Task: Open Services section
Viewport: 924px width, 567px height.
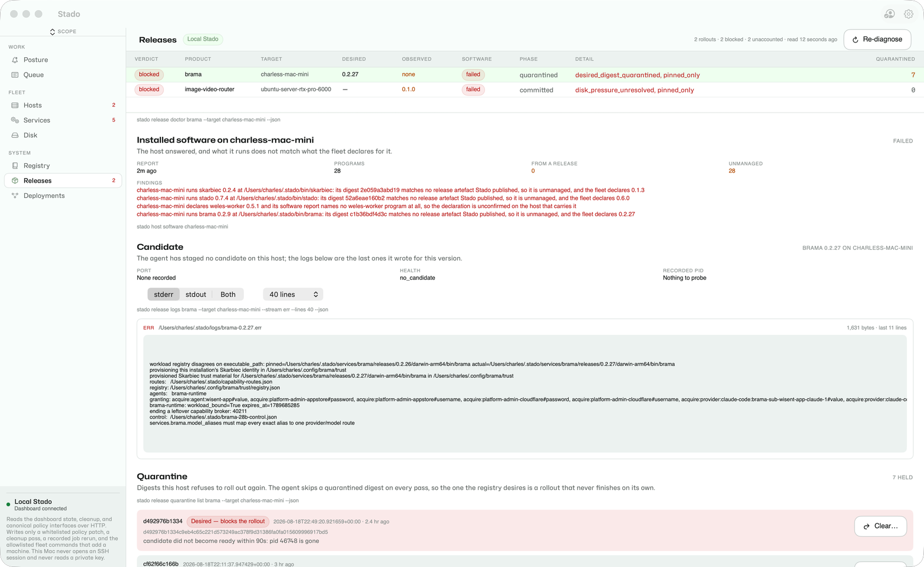Action: click(x=63, y=120)
